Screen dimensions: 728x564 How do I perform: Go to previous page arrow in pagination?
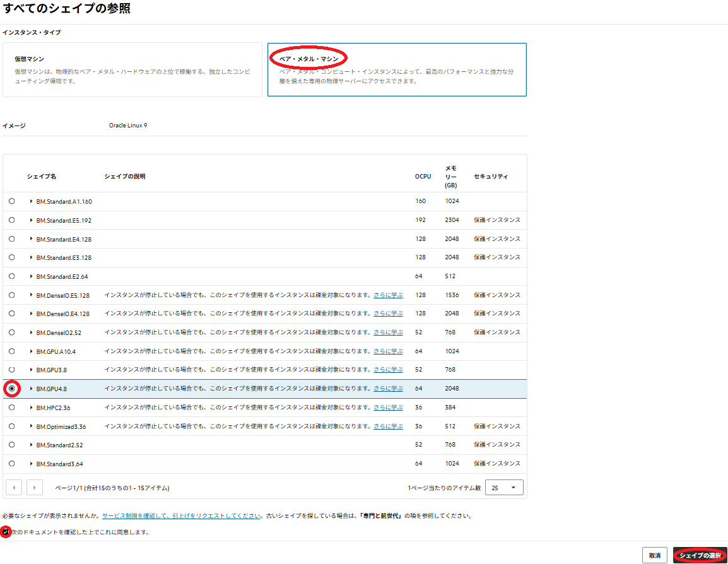[14, 488]
